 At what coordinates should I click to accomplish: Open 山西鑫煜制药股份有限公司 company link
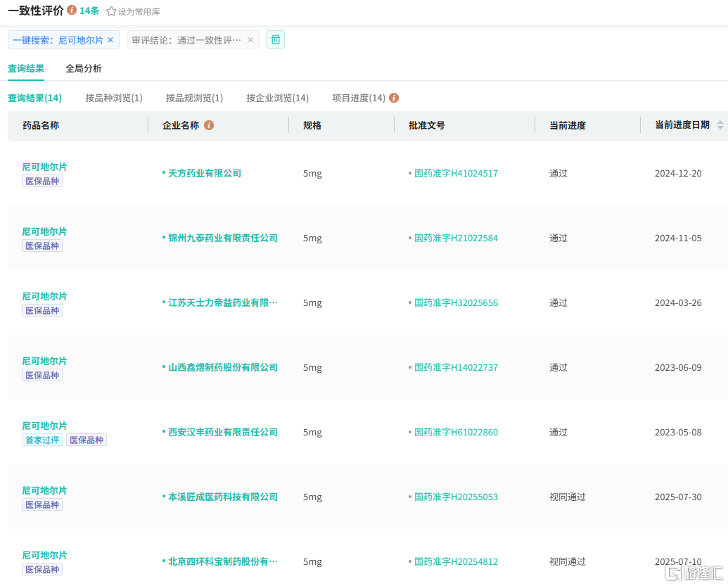(223, 367)
